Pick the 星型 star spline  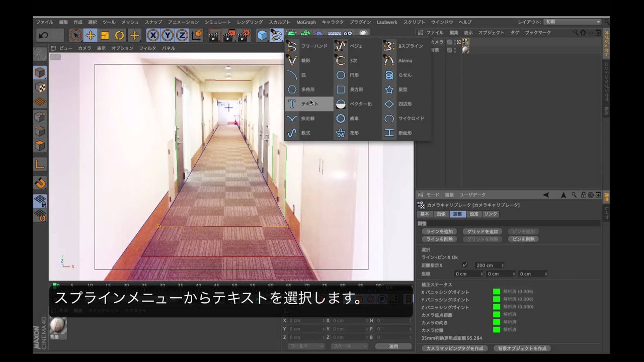407,89
